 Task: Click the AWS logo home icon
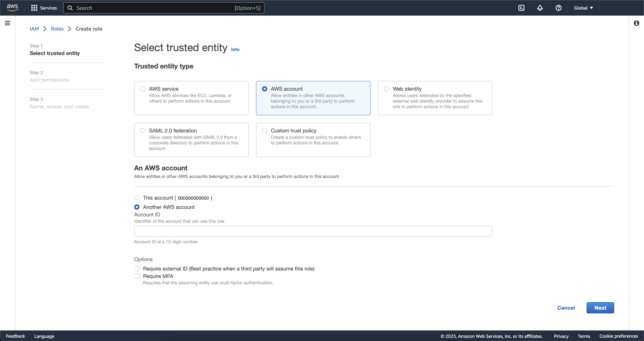(x=12, y=8)
